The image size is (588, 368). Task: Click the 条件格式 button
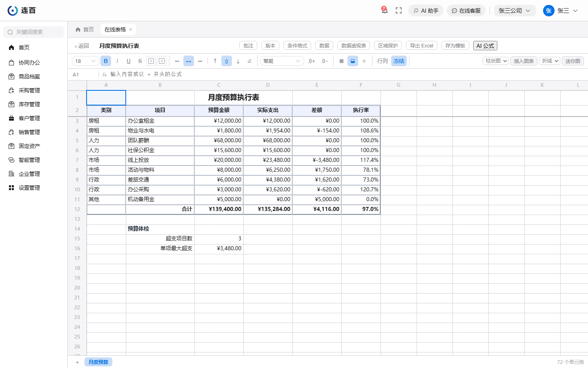[297, 46]
